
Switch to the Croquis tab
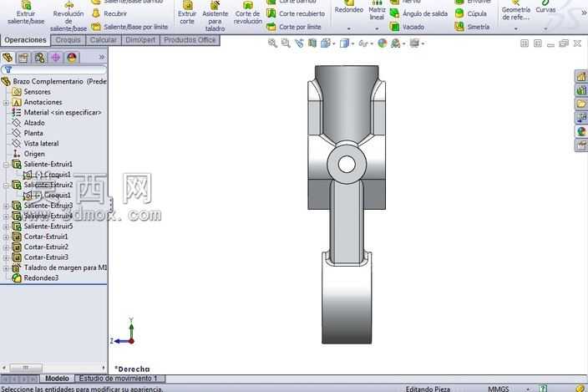click(x=68, y=40)
